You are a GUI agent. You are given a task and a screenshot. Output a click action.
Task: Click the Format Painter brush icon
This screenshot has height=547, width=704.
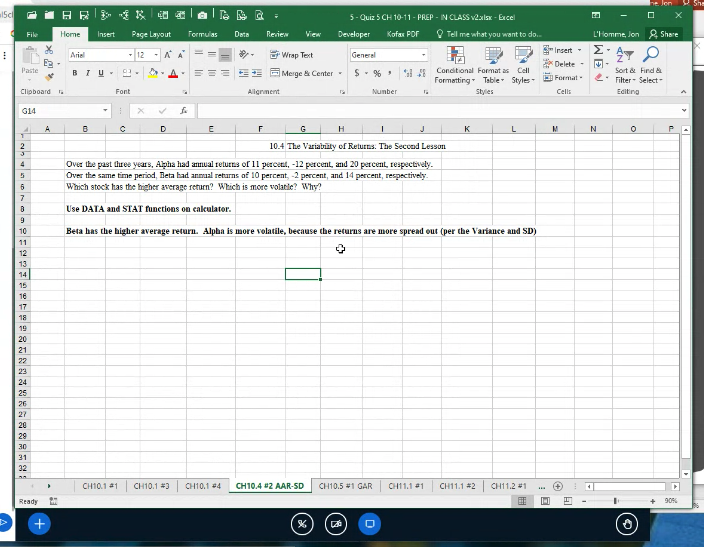pyautogui.click(x=49, y=77)
